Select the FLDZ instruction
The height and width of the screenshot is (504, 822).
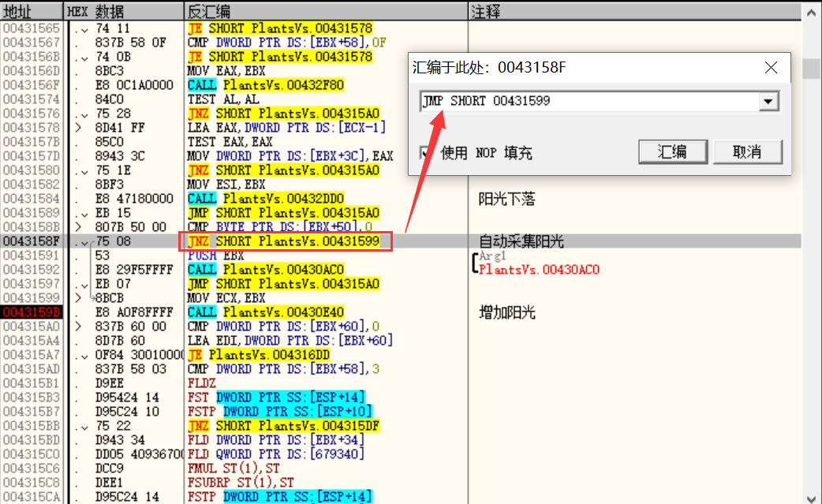pyautogui.click(x=201, y=383)
